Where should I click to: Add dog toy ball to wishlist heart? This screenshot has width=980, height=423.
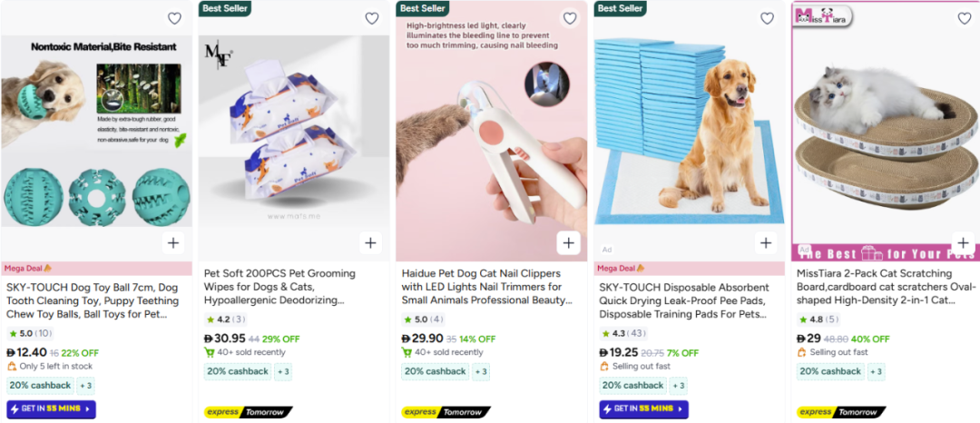174,18
